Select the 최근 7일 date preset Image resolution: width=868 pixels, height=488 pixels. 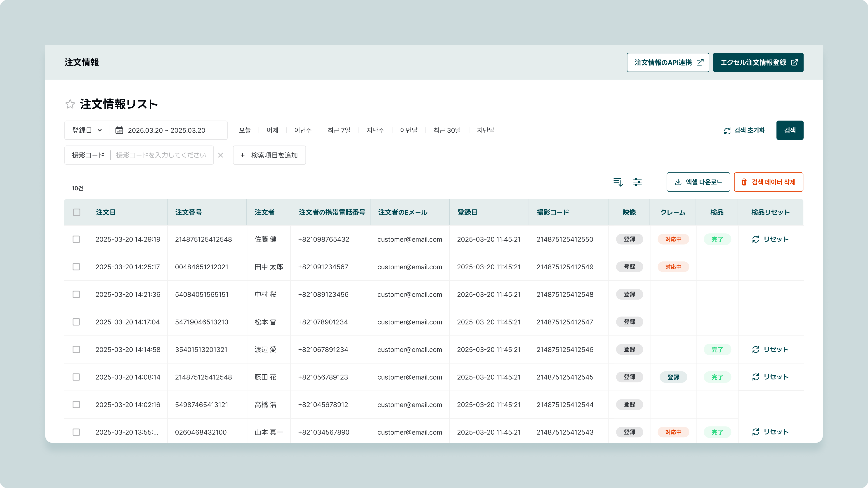(339, 130)
